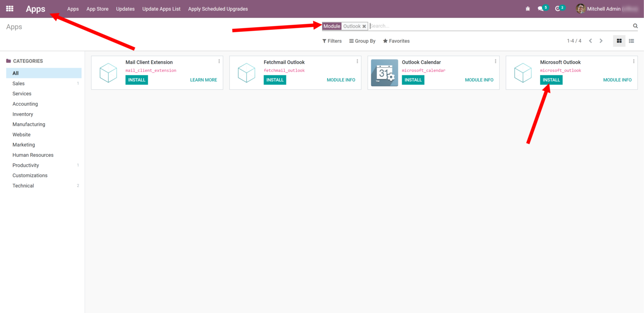Viewport: 644px width, 313px height.
Task: Install the Fetchmail Outlook module
Action: (275, 80)
